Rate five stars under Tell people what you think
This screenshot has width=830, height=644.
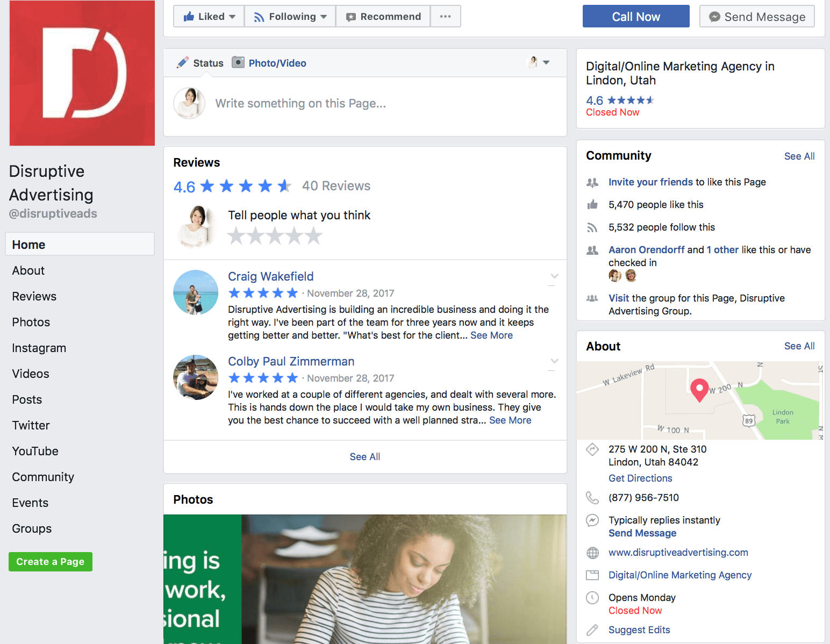313,235
